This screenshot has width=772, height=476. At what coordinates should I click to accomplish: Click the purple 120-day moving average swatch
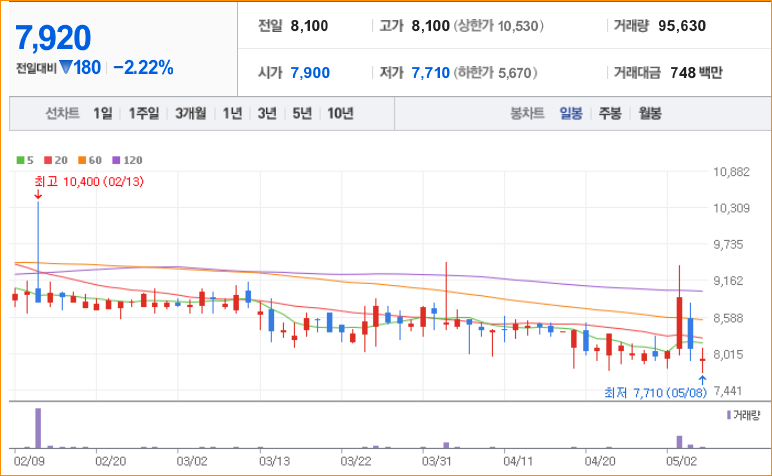click(x=116, y=160)
